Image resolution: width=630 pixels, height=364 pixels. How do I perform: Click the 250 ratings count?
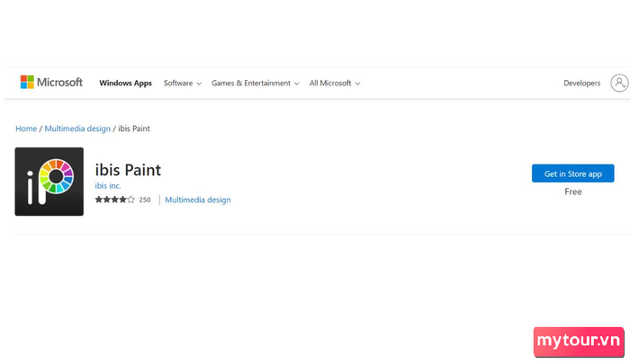coord(145,200)
